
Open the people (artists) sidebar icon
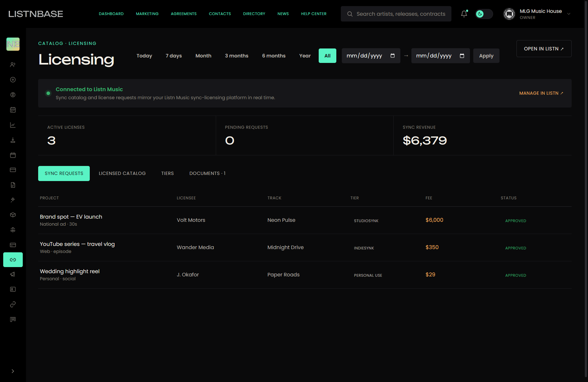coord(13,65)
